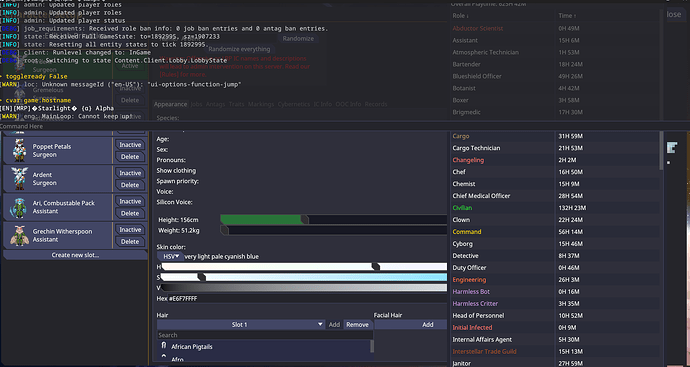This screenshot has height=367, width=690.
Task: Select Grechin Witherspoon character sprite
Action: coord(19,235)
